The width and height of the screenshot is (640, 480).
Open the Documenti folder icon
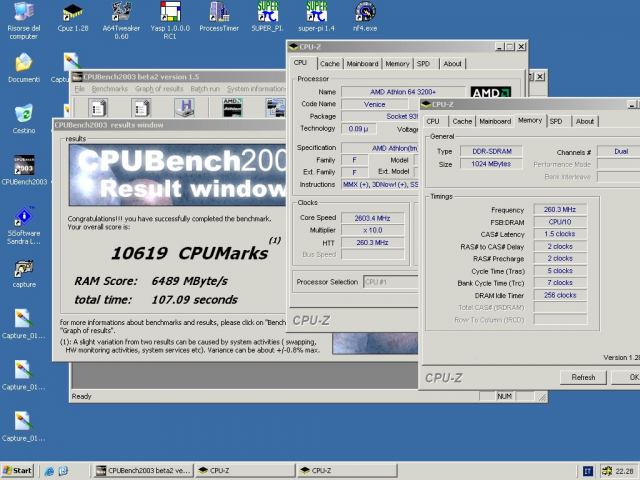point(24,68)
